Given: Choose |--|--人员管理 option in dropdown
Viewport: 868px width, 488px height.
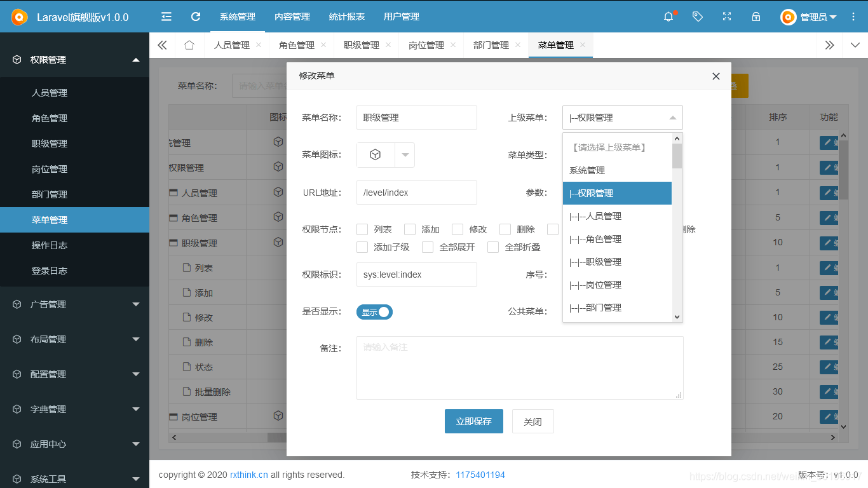Looking at the screenshot, I should point(617,216).
